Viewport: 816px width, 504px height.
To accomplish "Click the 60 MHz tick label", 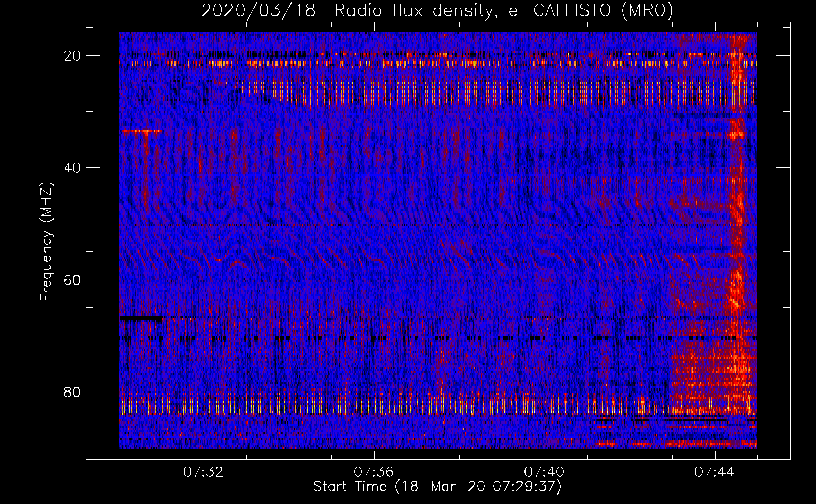I will coord(73,280).
